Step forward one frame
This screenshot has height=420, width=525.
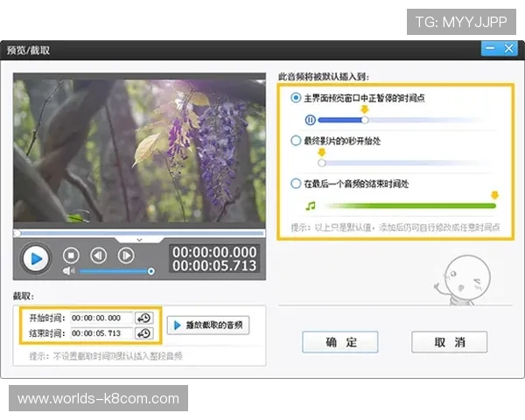[126, 255]
